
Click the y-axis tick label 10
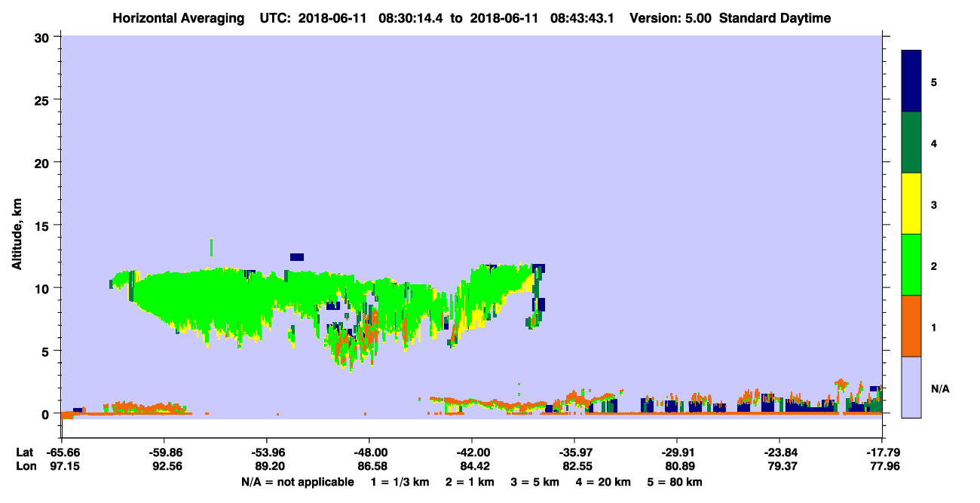(44, 288)
